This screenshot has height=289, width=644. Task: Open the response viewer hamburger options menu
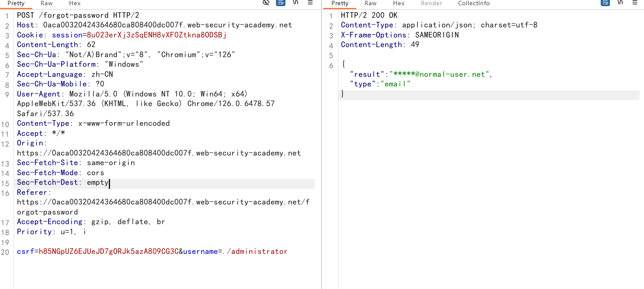tap(634, 3)
